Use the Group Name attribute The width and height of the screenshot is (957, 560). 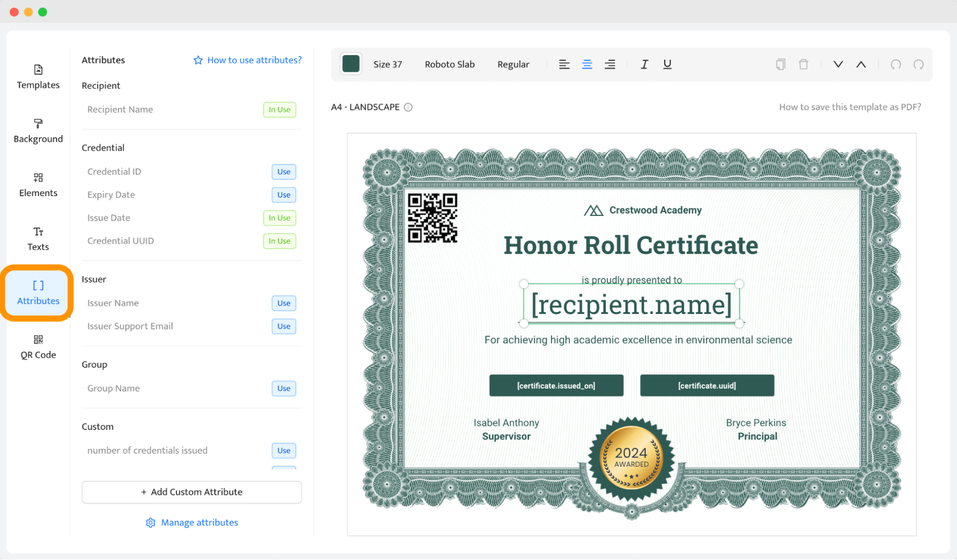pos(284,388)
